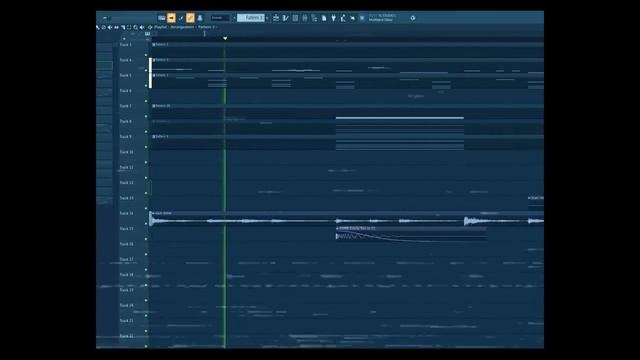Open the Mixer shortcut icon
The image size is (640, 360).
305,18
